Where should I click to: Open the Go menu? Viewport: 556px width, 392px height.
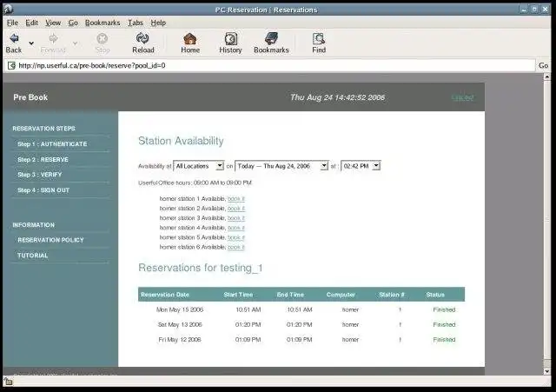(73, 23)
